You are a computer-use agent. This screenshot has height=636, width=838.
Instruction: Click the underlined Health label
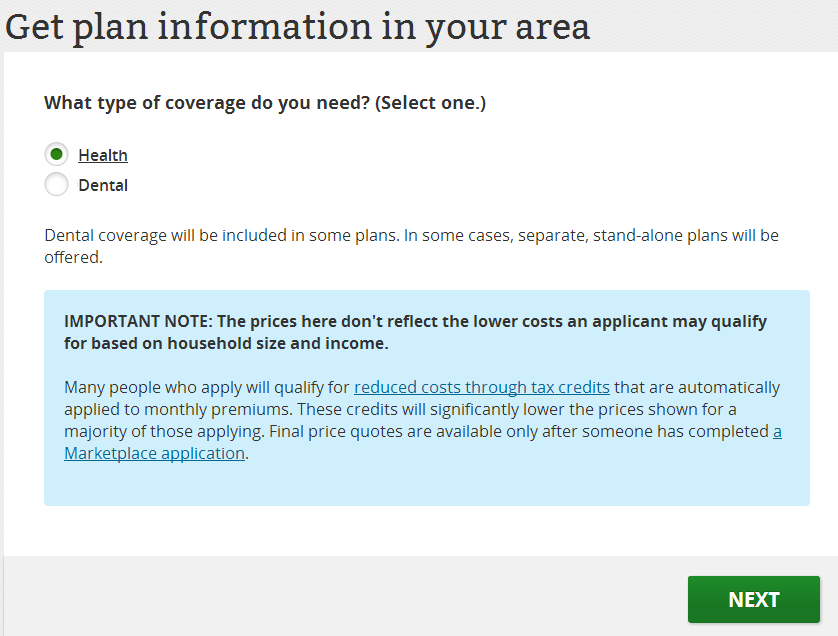pos(103,155)
